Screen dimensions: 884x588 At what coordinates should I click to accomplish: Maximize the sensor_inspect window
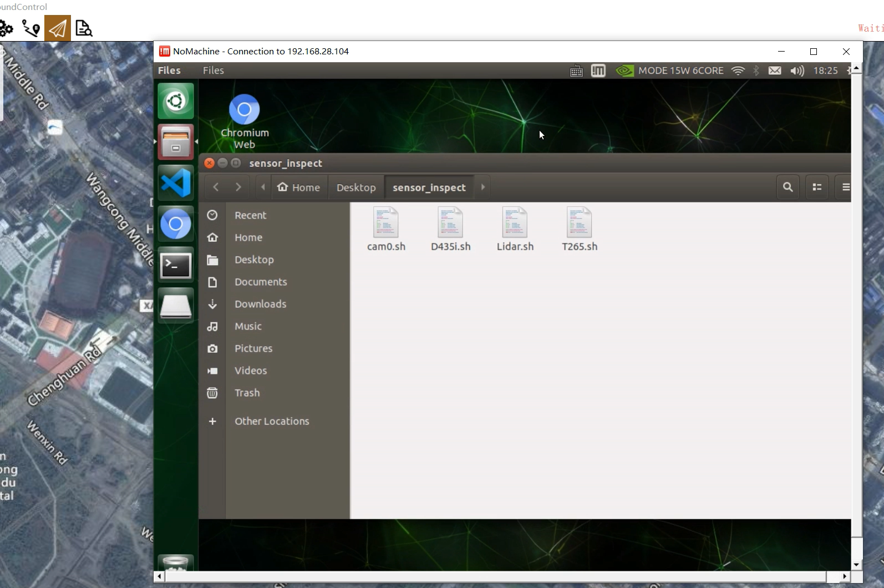[236, 163]
